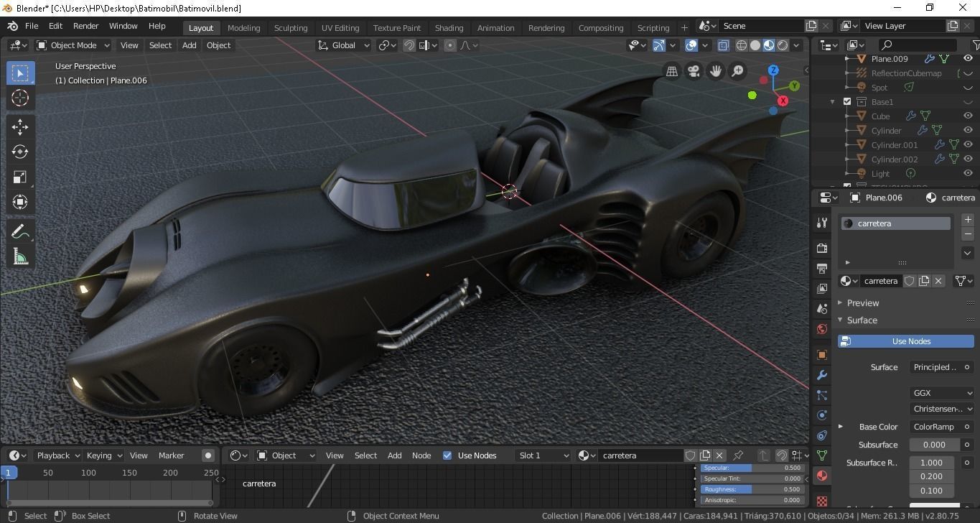Add a new material slot with plus
The height and width of the screenshot is (523, 980).
click(967, 220)
